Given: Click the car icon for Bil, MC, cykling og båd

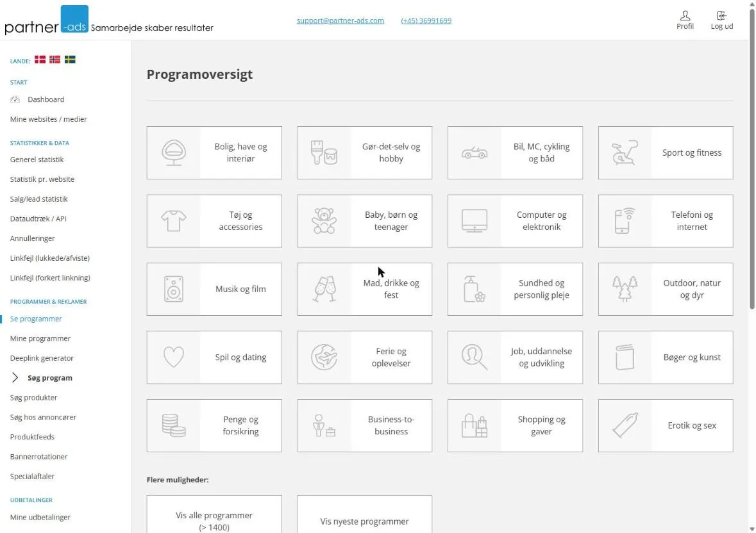Looking at the screenshot, I should pyautogui.click(x=475, y=152).
